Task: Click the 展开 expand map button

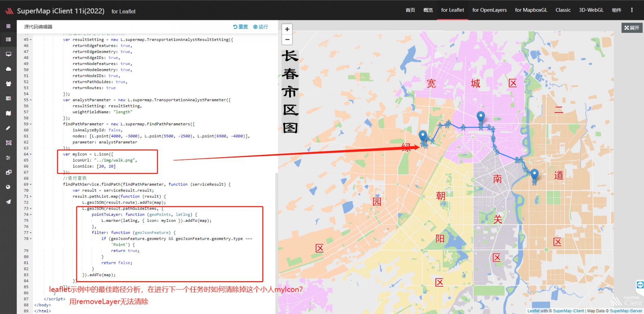Action: point(632,28)
